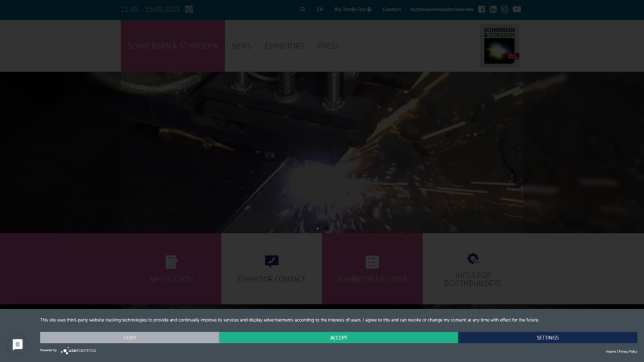This screenshot has width=644, height=362.
Task: Open the News menu item
Action: (241, 46)
